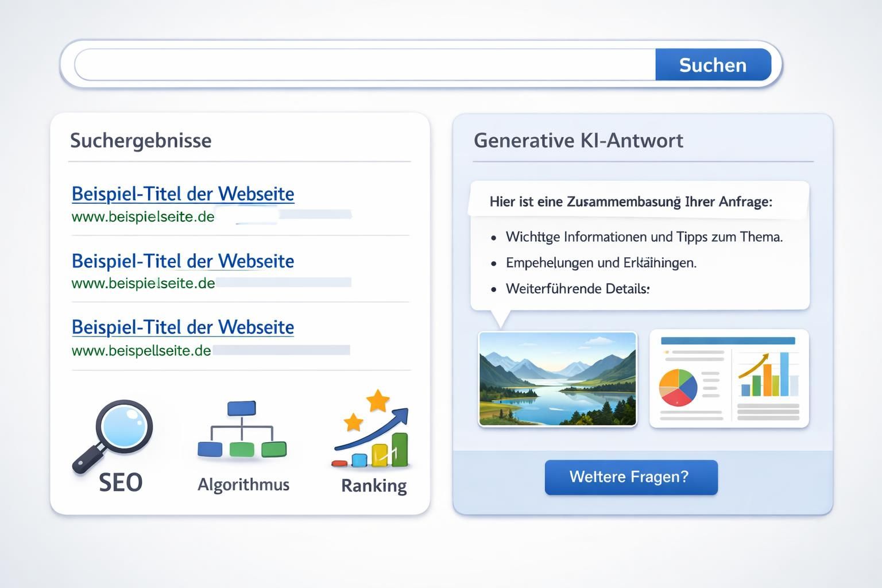Focus the search input field
Screen dimensions: 882x588
pyautogui.click(x=365, y=65)
